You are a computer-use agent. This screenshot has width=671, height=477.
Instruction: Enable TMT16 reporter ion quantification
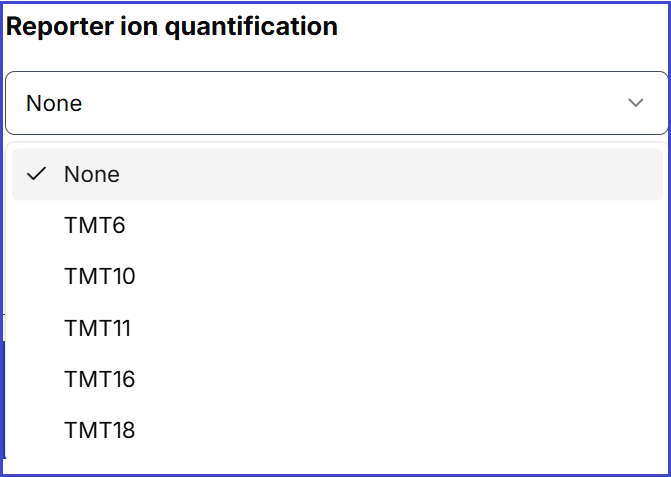point(100,379)
